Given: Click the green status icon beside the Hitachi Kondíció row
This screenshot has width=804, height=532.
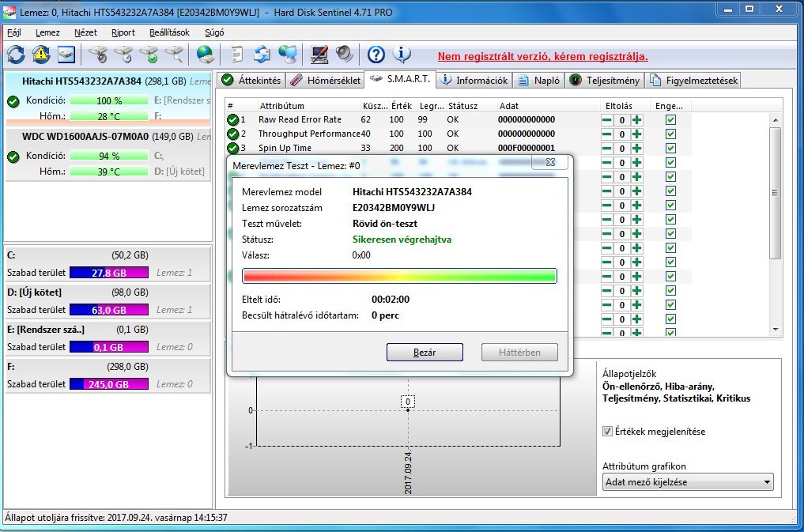Looking at the screenshot, I should tap(13, 101).
